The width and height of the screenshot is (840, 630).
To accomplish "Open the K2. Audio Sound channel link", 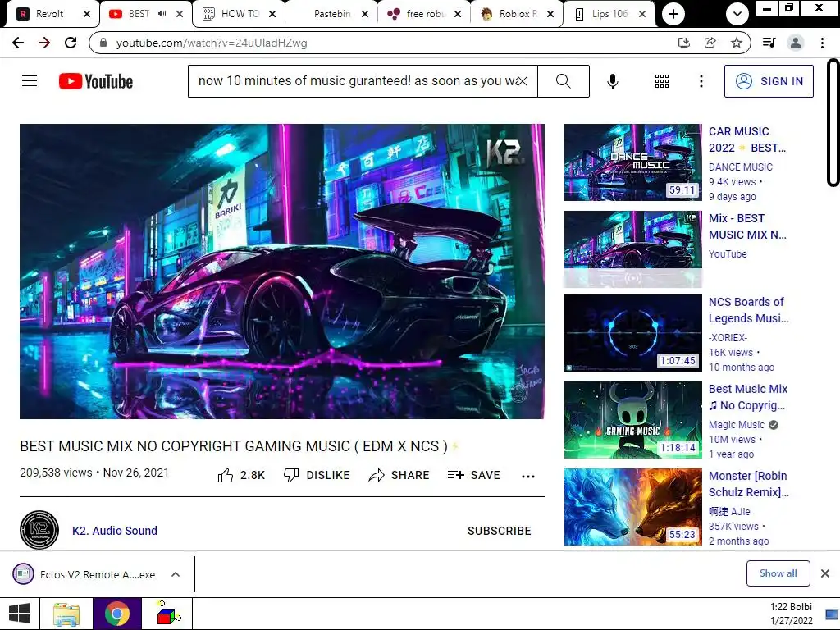I will pyautogui.click(x=115, y=531).
